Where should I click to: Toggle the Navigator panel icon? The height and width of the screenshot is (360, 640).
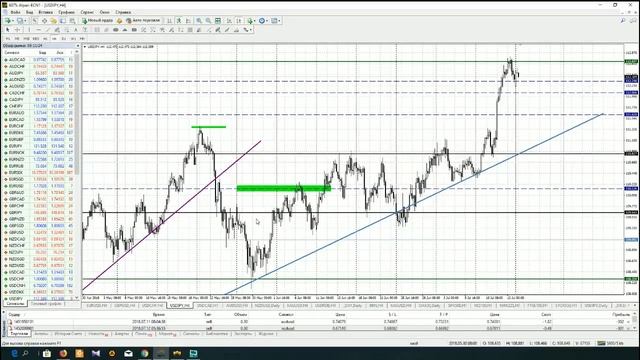click(x=53, y=20)
